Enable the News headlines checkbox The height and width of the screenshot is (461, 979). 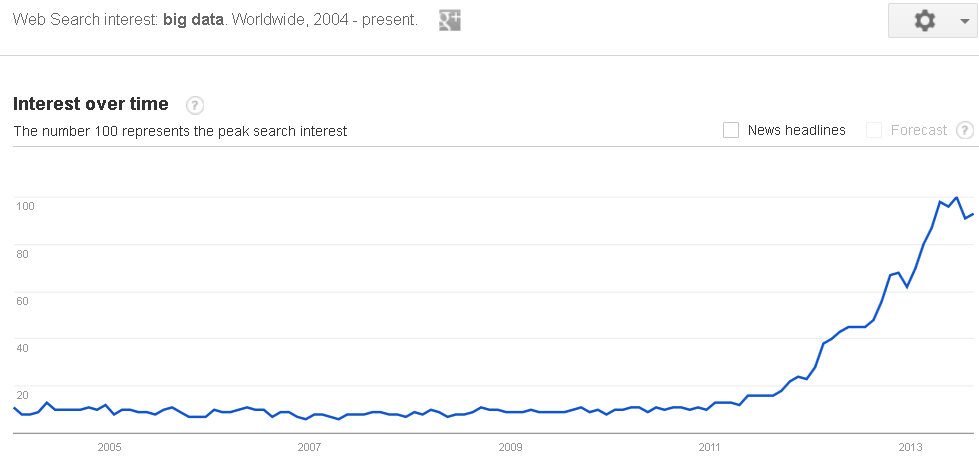click(731, 130)
